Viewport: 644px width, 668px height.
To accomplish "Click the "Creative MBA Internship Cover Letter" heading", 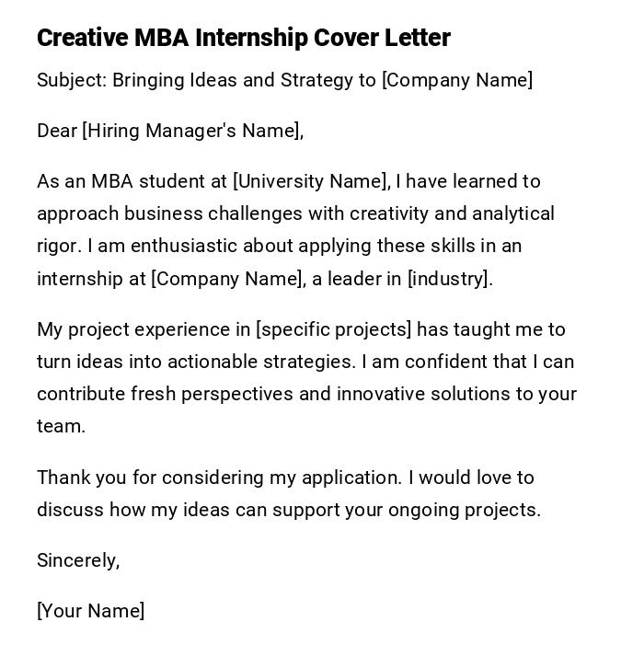I will [x=243, y=38].
